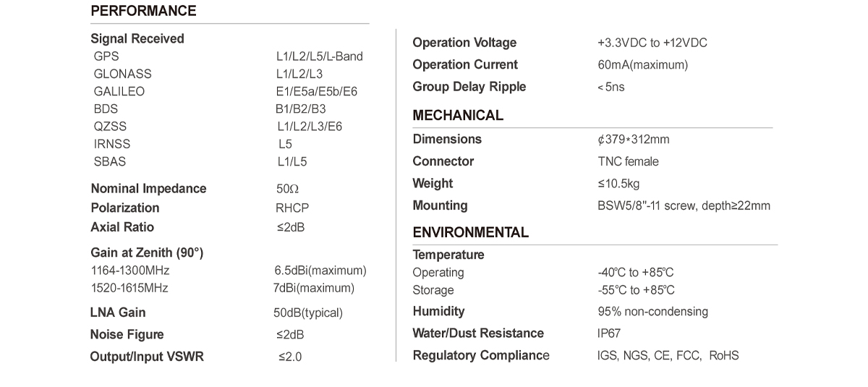Select the 1164-1300MHz gain row
868x387 pixels.
(229, 271)
